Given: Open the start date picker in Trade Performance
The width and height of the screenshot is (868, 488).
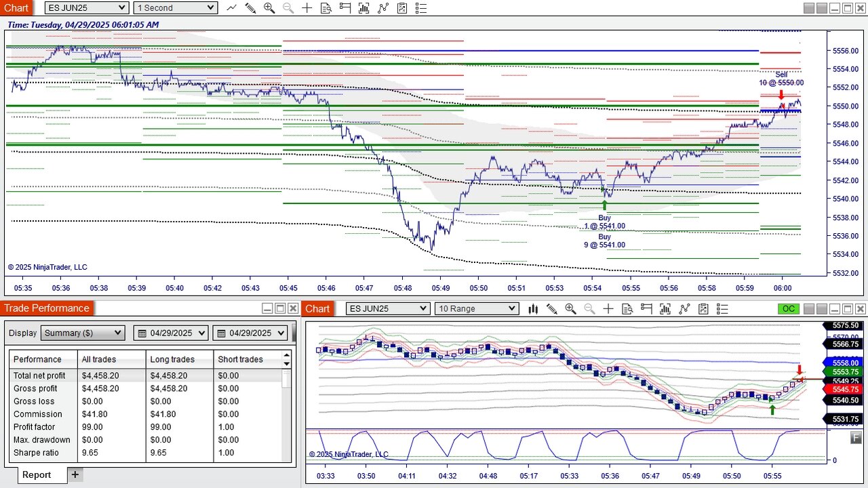Looking at the screenshot, I should (172, 333).
